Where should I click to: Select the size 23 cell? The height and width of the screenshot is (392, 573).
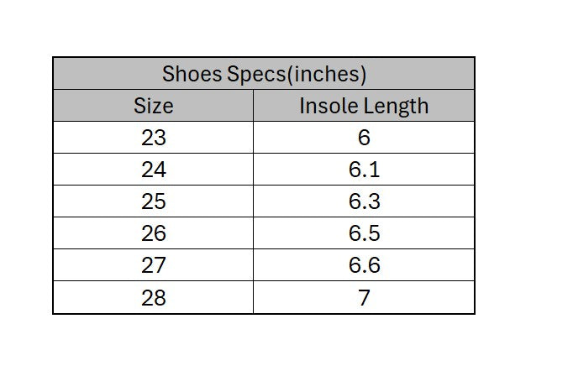(154, 138)
